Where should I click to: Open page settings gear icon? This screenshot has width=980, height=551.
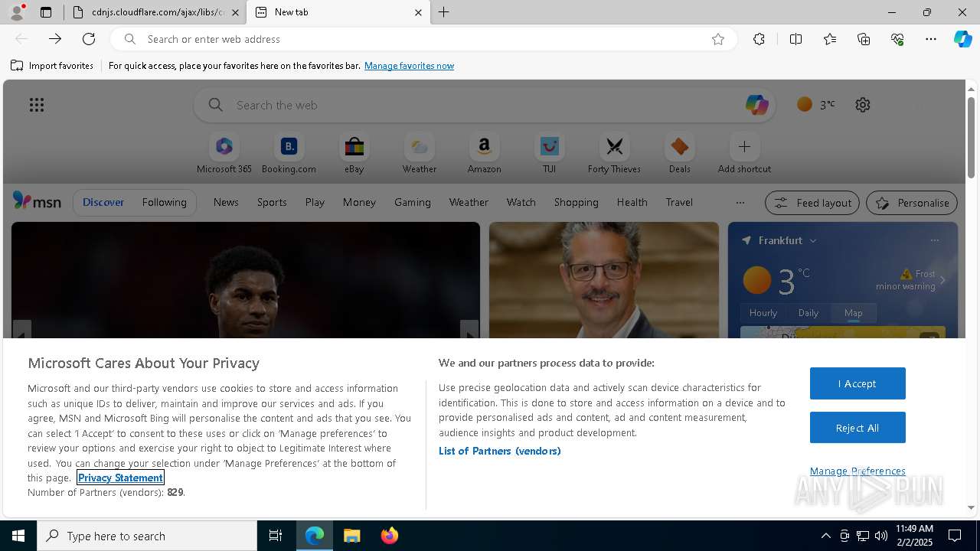point(863,105)
